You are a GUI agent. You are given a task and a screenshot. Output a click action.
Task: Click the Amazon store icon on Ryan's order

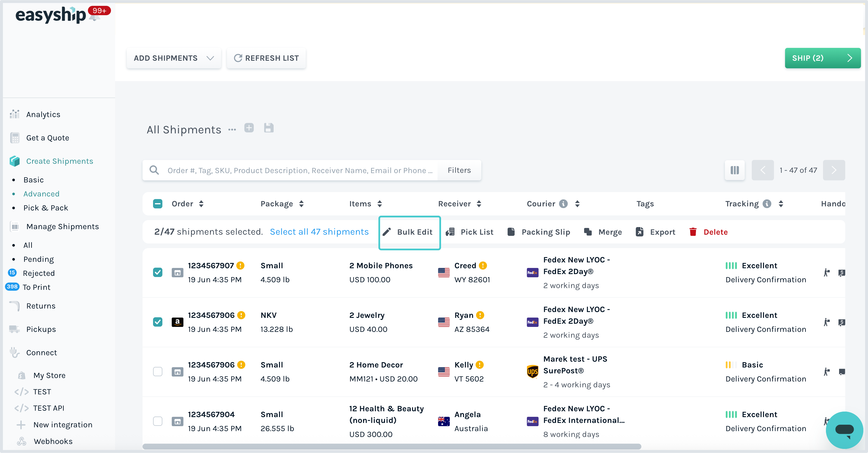(178, 322)
